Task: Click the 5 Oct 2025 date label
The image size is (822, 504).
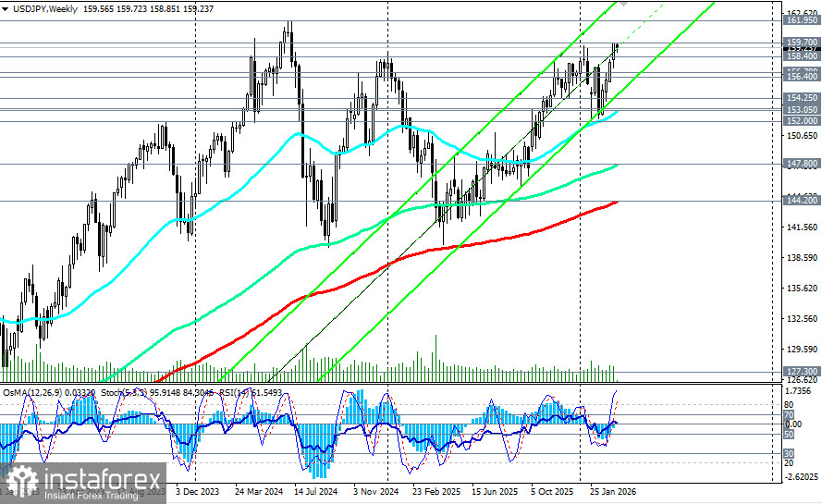Action: (x=553, y=492)
